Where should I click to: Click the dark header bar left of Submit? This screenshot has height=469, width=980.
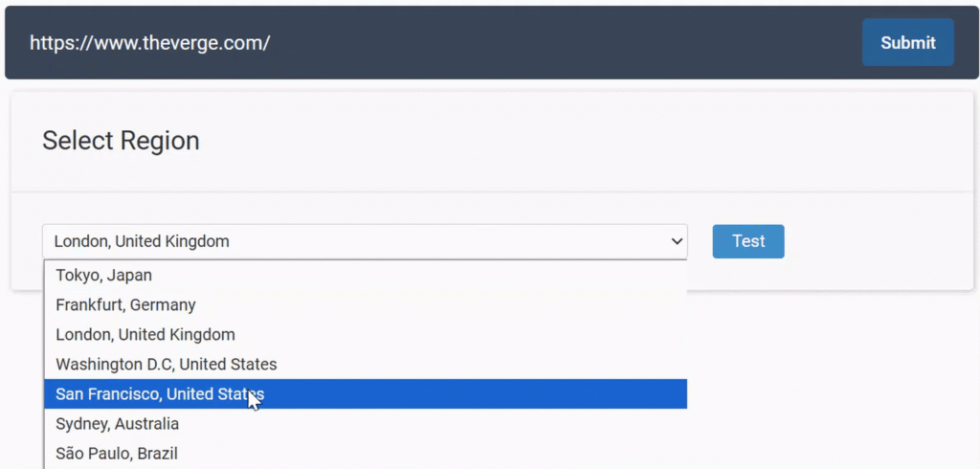pyautogui.click(x=574, y=43)
